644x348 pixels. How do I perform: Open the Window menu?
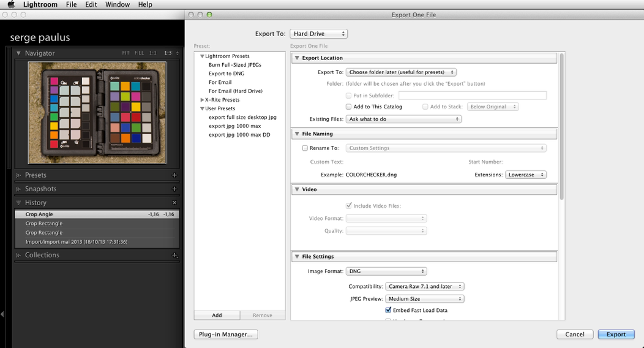[x=118, y=4]
